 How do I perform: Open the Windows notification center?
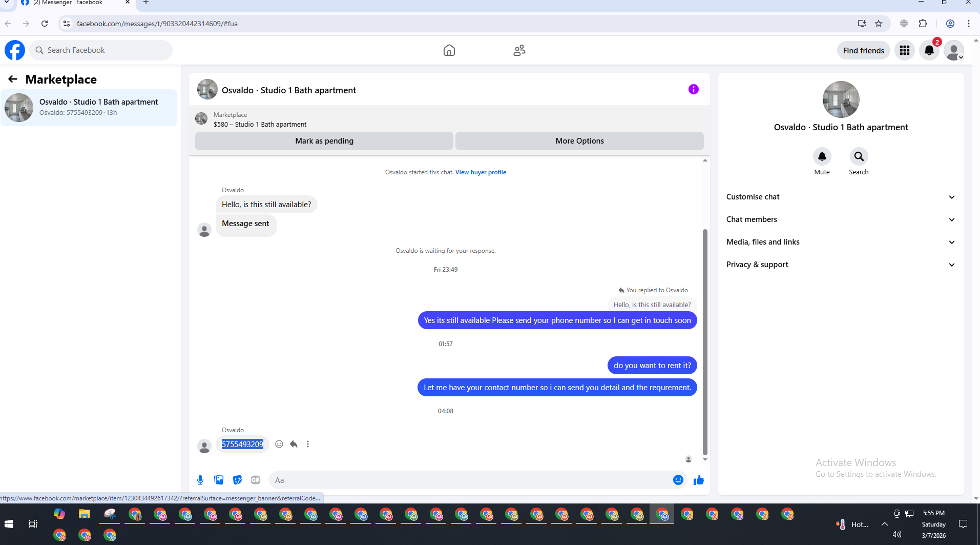963,524
